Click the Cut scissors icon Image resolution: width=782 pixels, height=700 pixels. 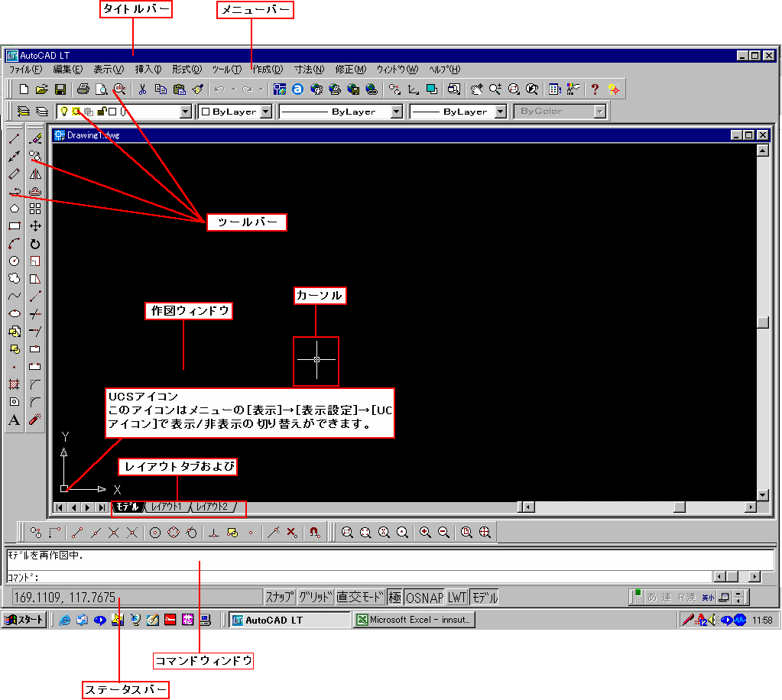pyautogui.click(x=143, y=89)
